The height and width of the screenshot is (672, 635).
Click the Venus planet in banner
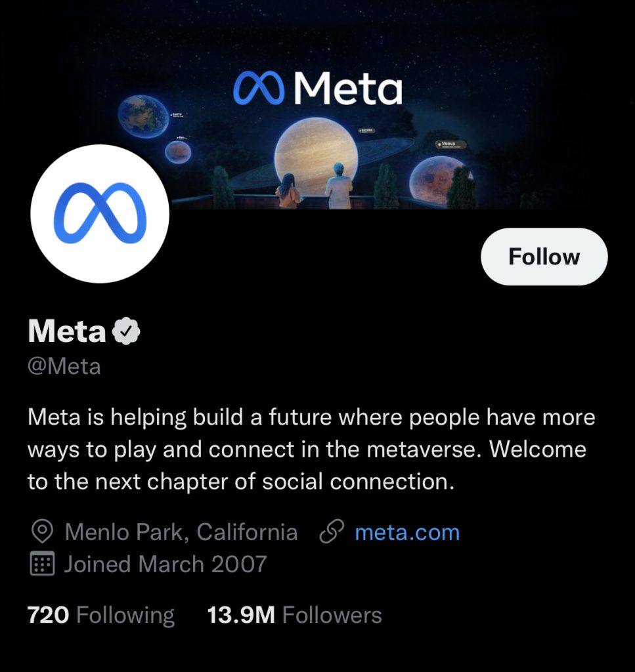coord(433,178)
